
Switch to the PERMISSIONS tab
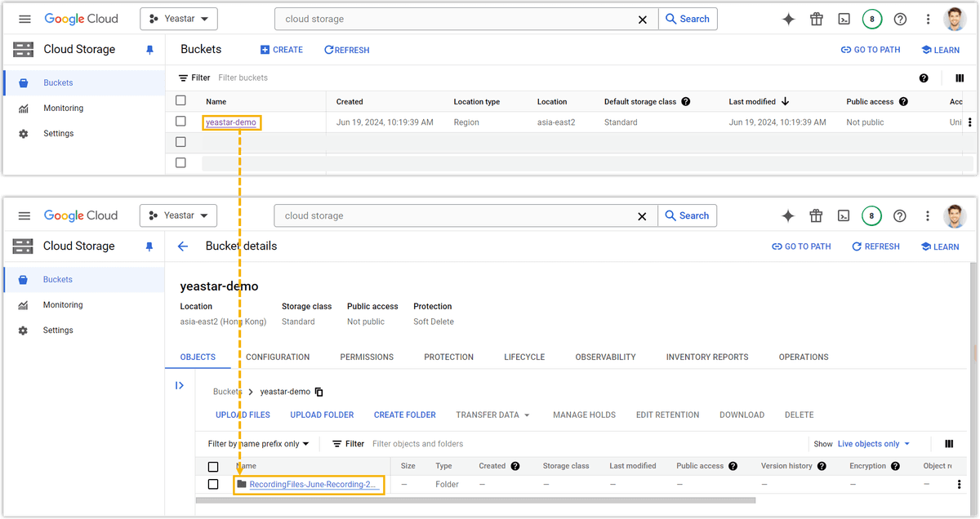[367, 357]
